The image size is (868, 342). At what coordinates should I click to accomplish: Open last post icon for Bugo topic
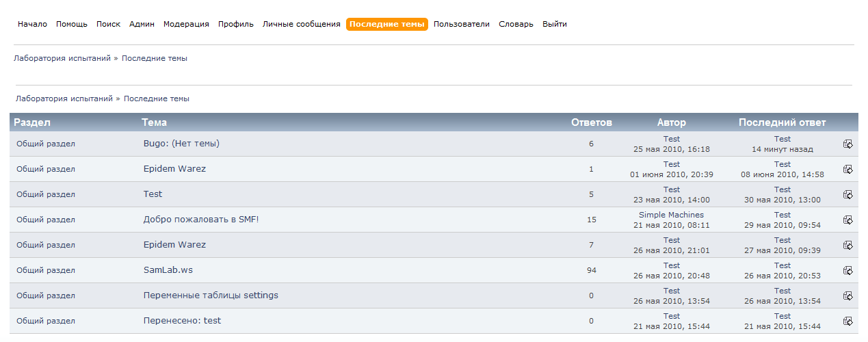[x=847, y=144]
